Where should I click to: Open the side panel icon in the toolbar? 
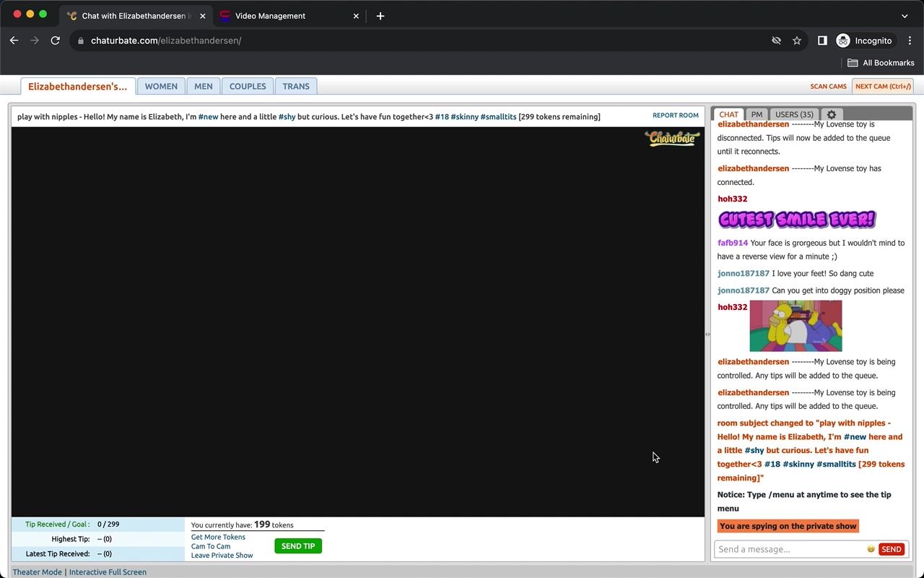[822, 40]
